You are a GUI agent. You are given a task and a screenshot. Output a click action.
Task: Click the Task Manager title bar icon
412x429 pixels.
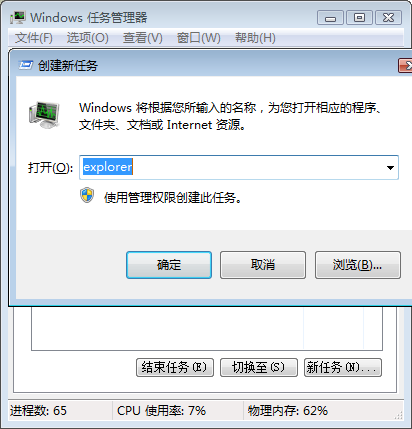[18, 17]
